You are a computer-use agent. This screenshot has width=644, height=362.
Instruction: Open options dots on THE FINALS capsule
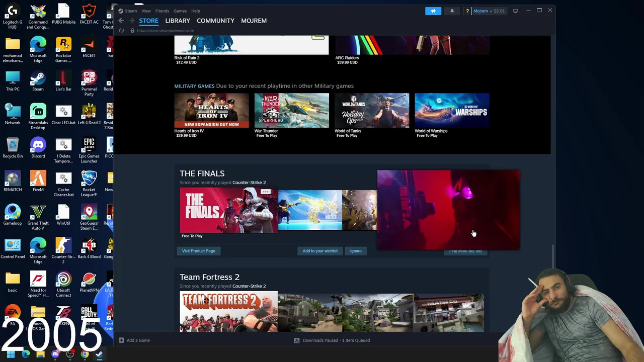point(266,192)
